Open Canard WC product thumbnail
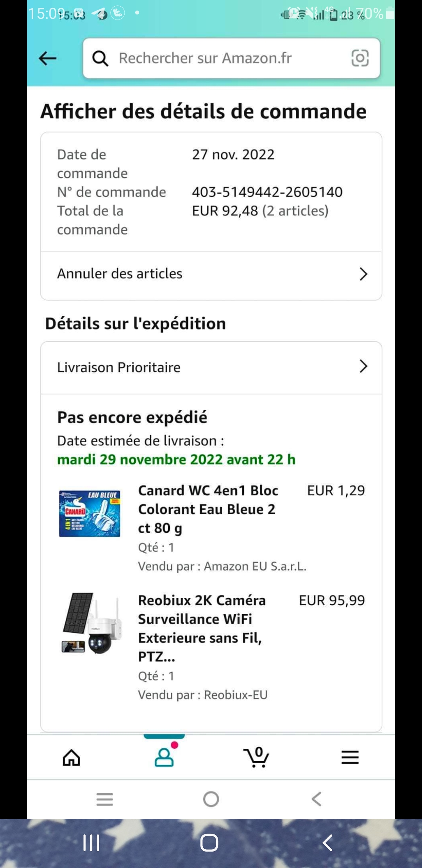This screenshot has height=868, width=422. 90,513
